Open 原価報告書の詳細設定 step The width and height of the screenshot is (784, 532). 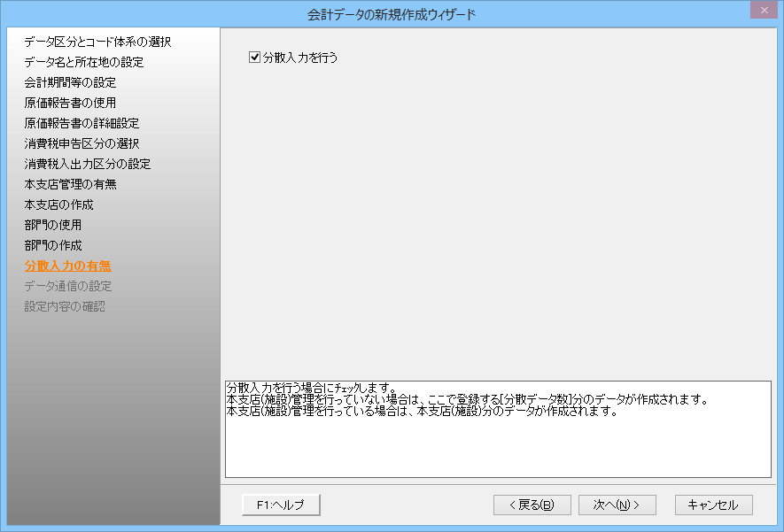coord(82,123)
